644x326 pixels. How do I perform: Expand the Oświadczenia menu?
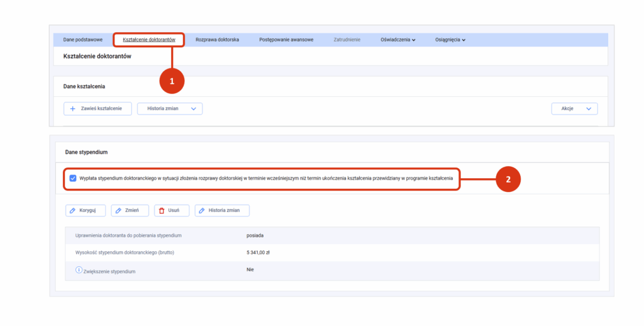coord(398,40)
